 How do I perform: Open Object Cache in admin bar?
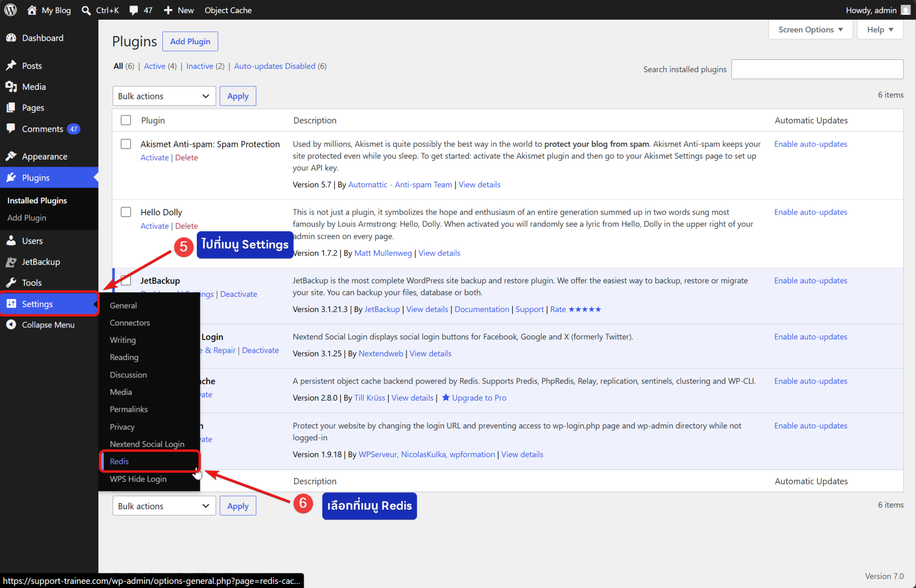point(228,10)
